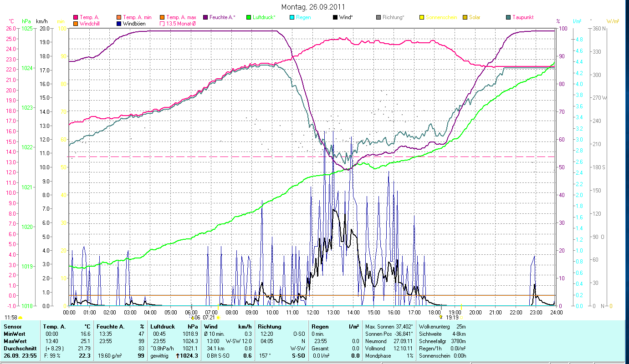The width and height of the screenshot is (629, 364).
Task: Toggle the Richtung legend entry
Action: click(x=378, y=18)
